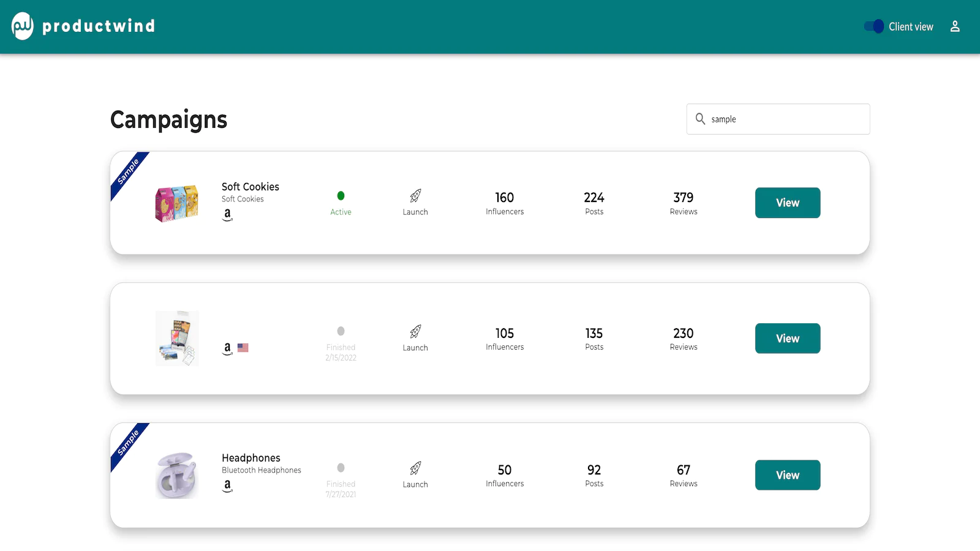Click the Soft Cookies campaign title
This screenshot has height=551, width=980.
(x=250, y=187)
